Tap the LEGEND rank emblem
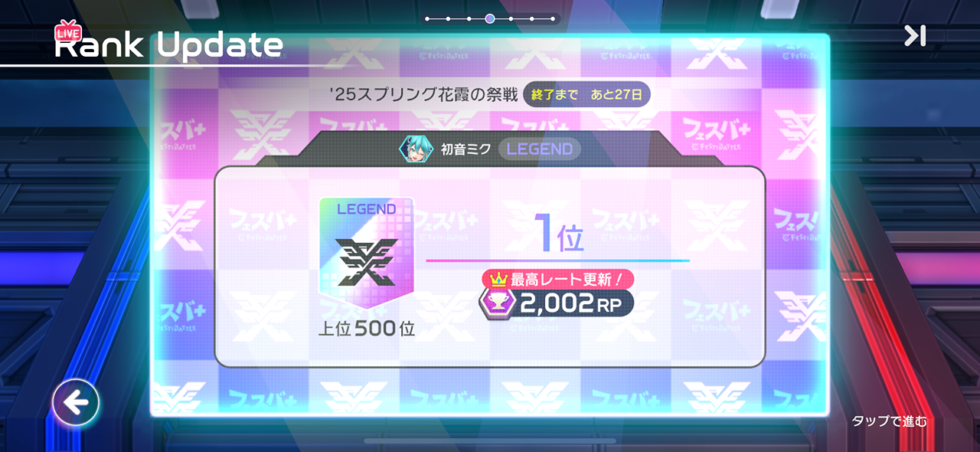This screenshot has height=452, width=980. click(x=367, y=257)
